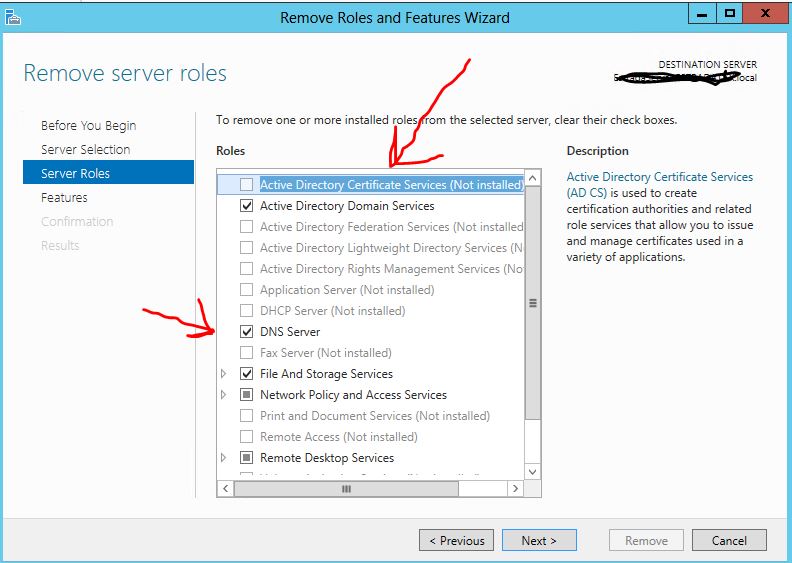Expand File And Storage Services node

[x=224, y=374]
